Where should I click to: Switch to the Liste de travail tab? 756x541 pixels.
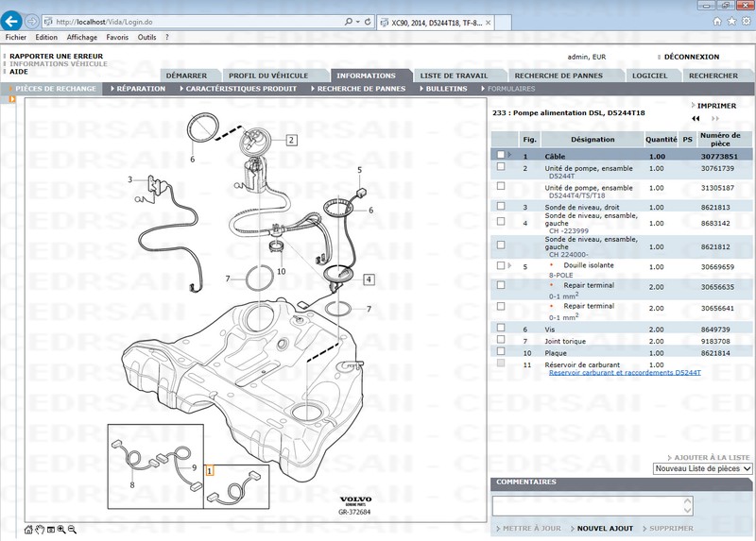[454, 76]
